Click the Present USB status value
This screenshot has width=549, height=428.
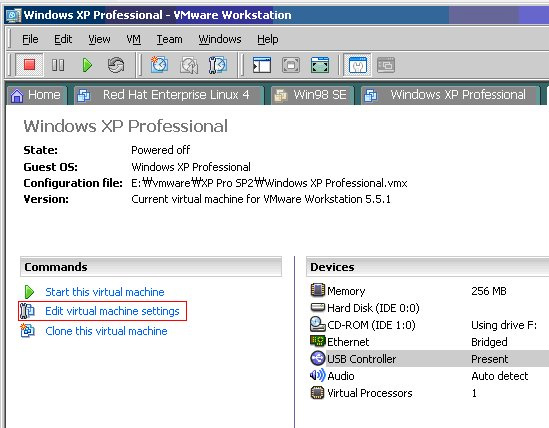pyautogui.click(x=489, y=359)
